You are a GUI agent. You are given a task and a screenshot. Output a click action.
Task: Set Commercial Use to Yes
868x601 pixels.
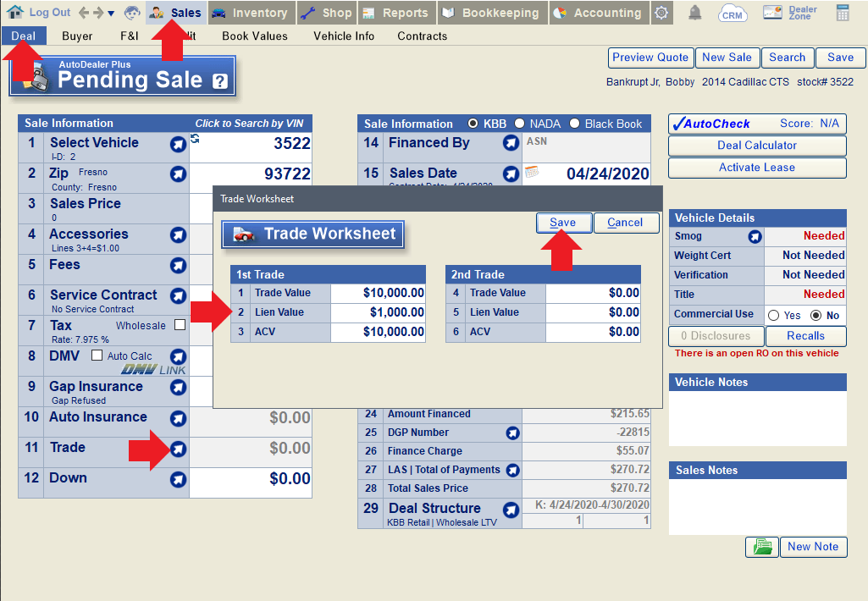tap(773, 316)
